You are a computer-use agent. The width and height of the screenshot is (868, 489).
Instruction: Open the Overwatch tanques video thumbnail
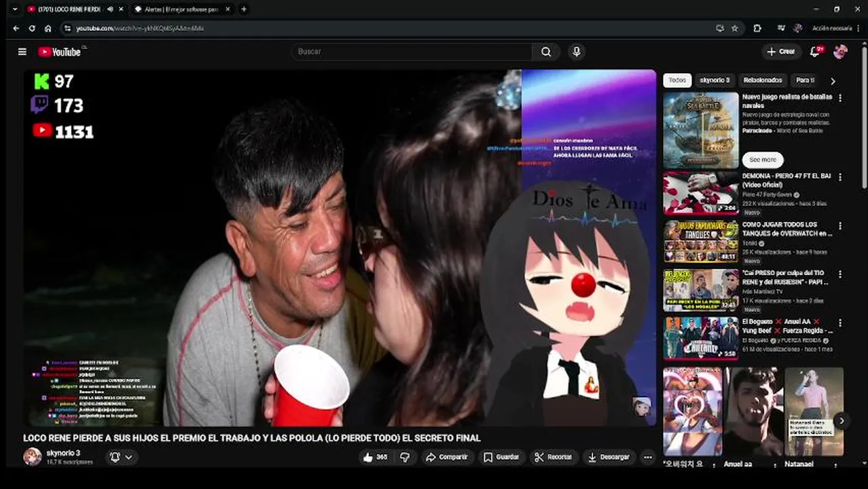[x=700, y=242]
